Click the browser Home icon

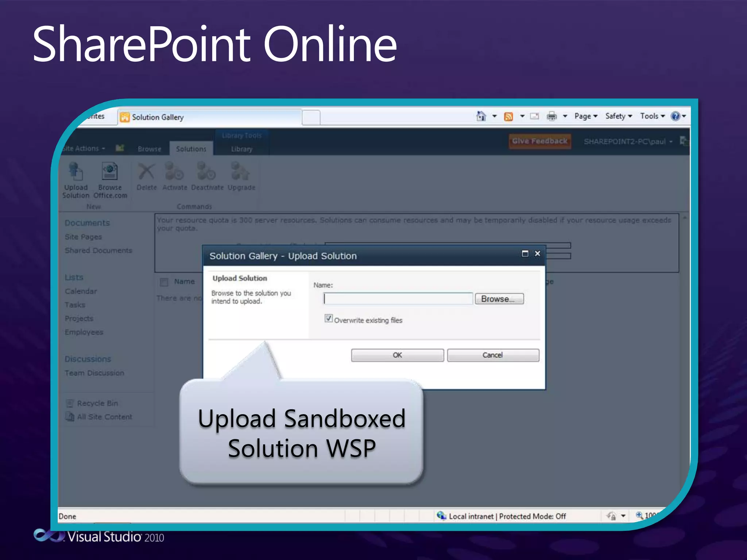[x=481, y=116]
